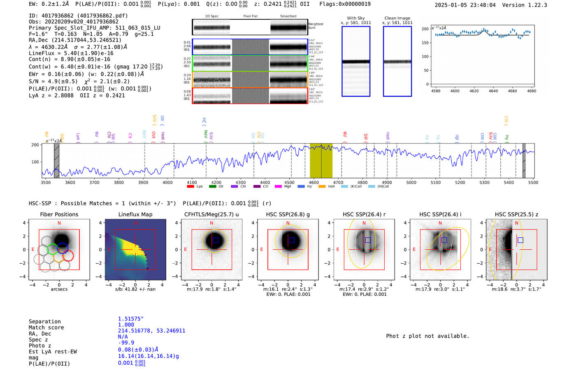576x392 pixels.
Task: Open the With Sky cutout image
Action: point(356,61)
